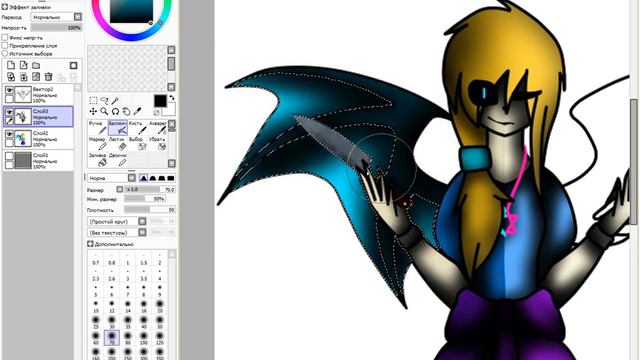The width and height of the screenshot is (640, 360).
Task: Expand the Дополнительно advanced settings
Action: click(90, 244)
